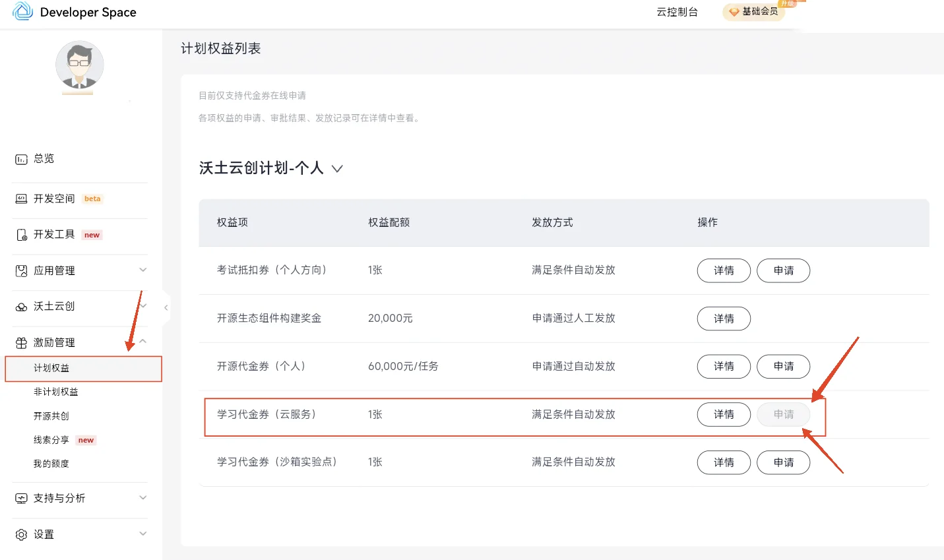The height and width of the screenshot is (560, 944).
Task: Click 详情 for 学习代金券（沙箱实验点）
Action: (x=724, y=462)
